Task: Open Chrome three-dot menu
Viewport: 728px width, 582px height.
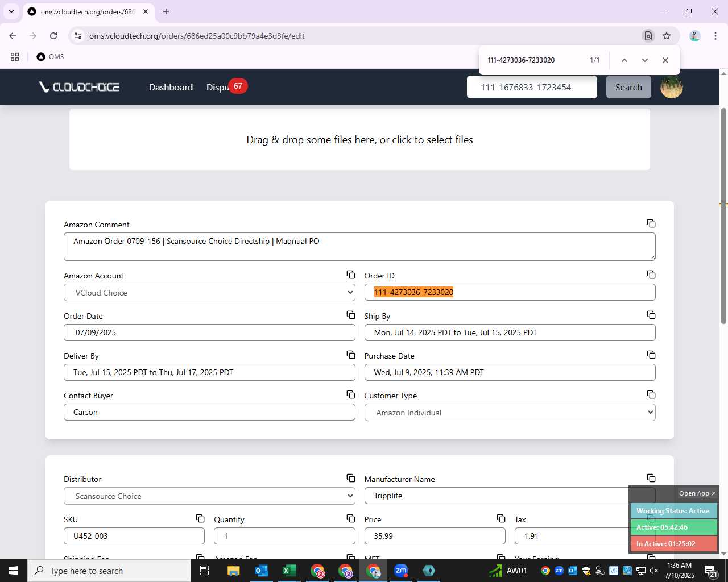Action: [715, 36]
